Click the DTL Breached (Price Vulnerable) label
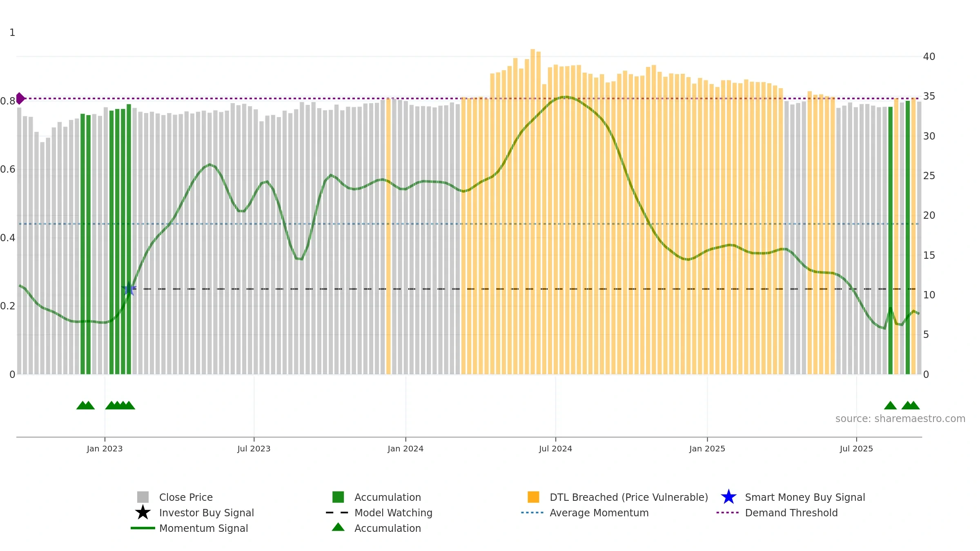 pyautogui.click(x=629, y=497)
